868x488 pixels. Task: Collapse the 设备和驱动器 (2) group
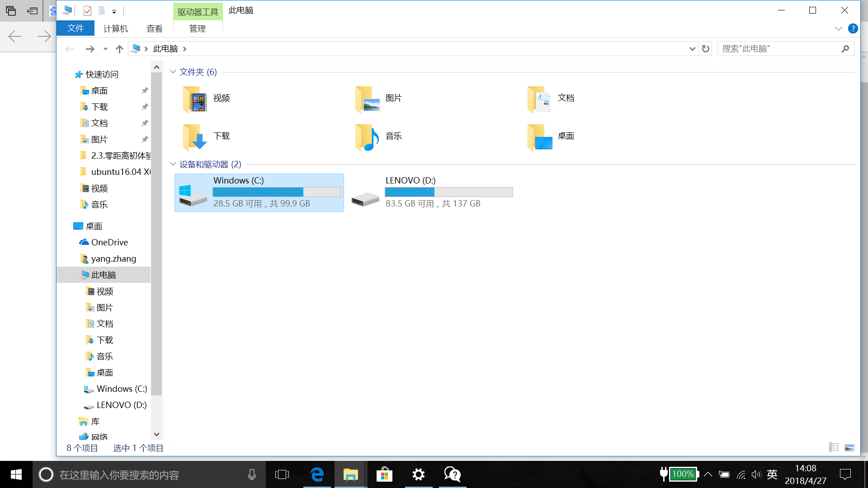[173, 164]
